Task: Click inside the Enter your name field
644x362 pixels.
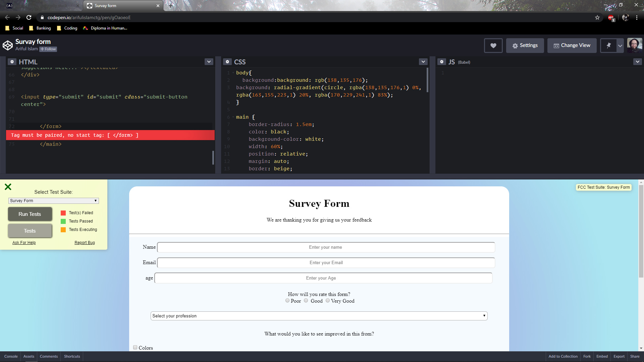Action: (326, 247)
